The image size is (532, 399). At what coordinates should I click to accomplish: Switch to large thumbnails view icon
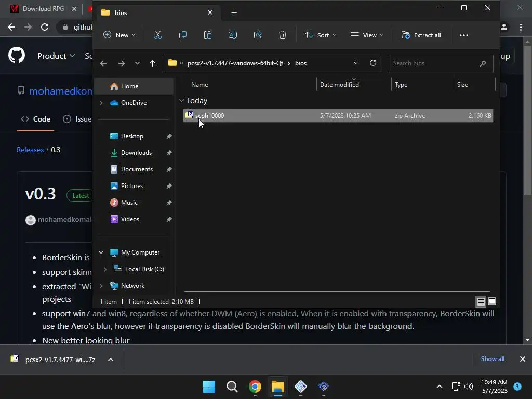(x=492, y=301)
